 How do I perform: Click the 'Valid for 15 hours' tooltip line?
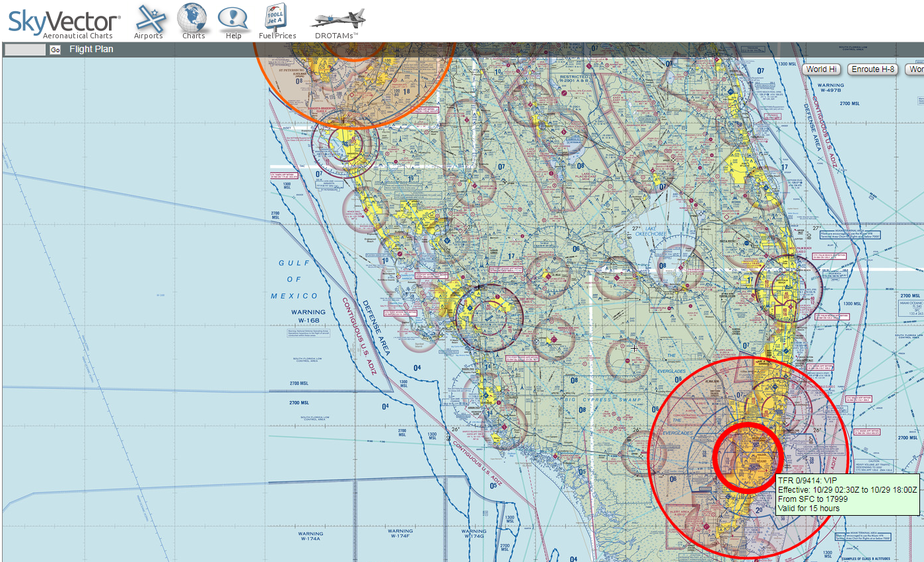809,509
